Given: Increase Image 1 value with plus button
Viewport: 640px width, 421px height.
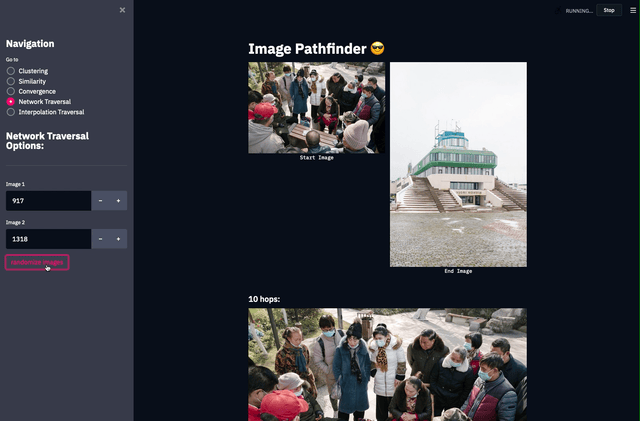Looking at the screenshot, I should (x=118, y=201).
